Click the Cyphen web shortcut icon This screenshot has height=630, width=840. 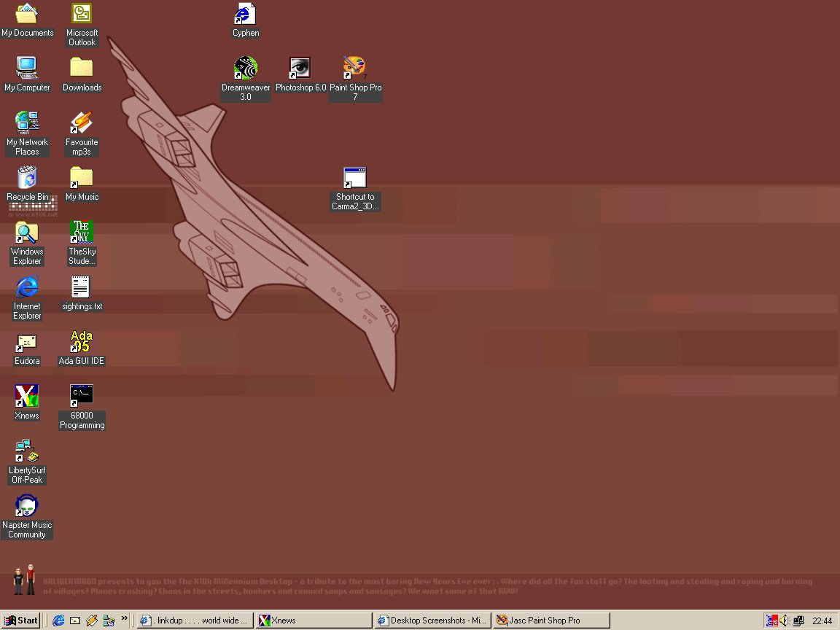(x=246, y=15)
